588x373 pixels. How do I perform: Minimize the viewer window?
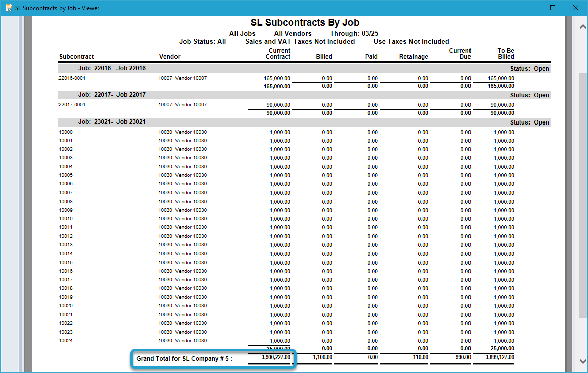coord(530,8)
